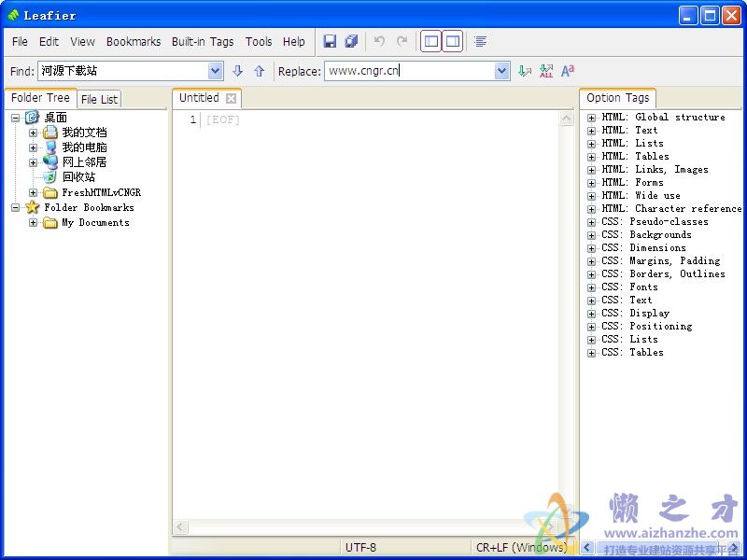Expand the HTML: Global structure node
The width and height of the screenshot is (747, 560).
(x=592, y=117)
